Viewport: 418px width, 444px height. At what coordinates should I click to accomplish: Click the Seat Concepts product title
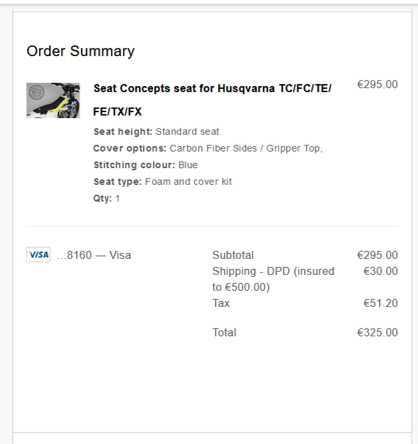tap(212, 100)
